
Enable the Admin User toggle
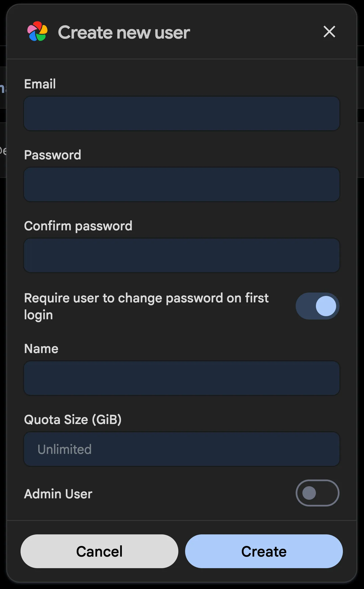coord(317,493)
